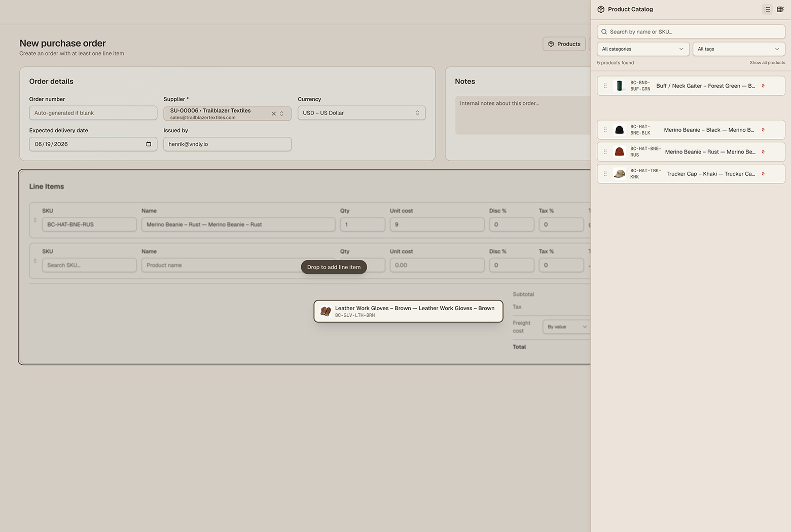Expand the All categories filter

(x=643, y=49)
